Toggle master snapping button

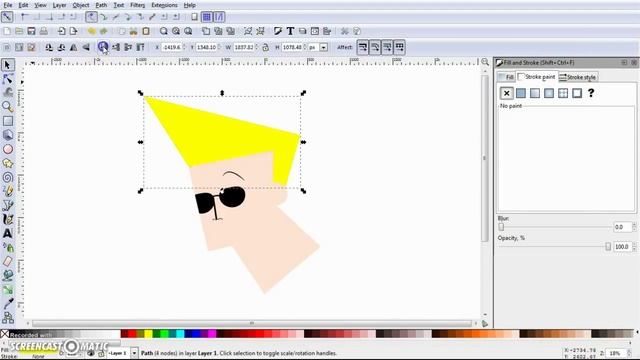(7, 17)
